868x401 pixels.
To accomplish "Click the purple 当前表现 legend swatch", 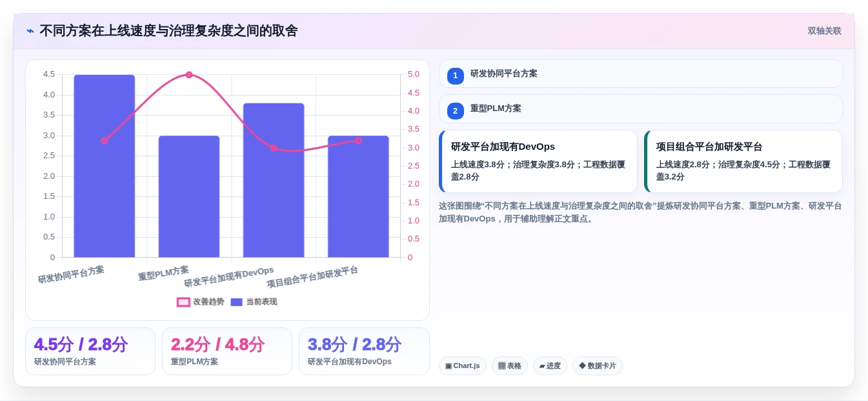I will [237, 302].
